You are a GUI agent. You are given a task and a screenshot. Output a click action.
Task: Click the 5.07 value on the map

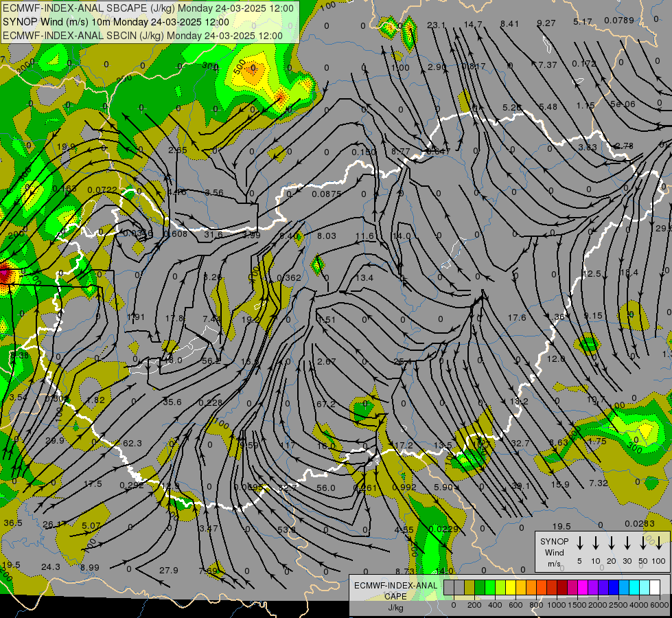tap(91, 525)
